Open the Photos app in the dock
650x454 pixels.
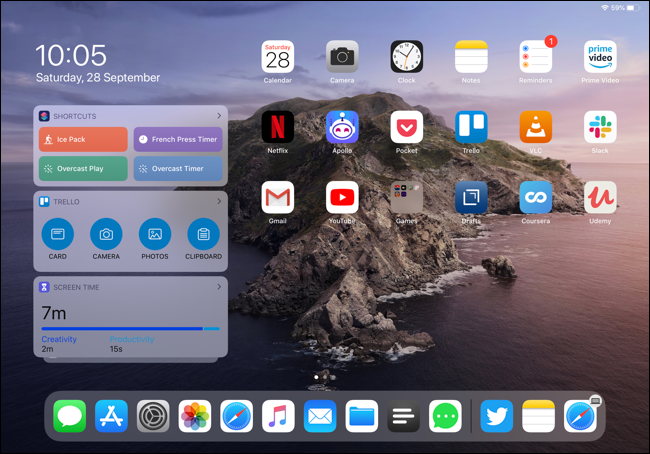[x=195, y=416]
